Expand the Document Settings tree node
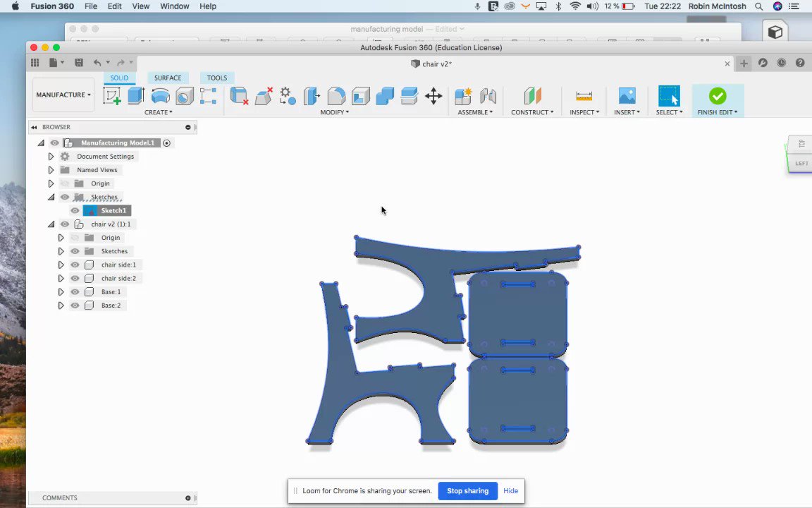 [51, 156]
